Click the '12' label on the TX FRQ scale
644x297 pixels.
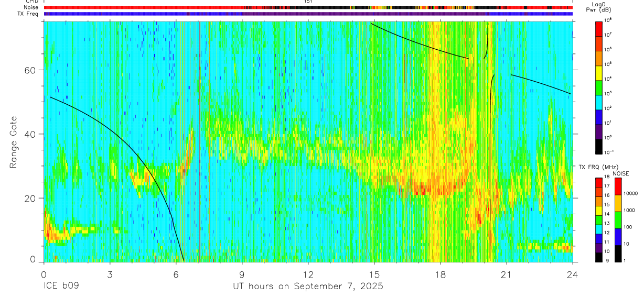607,233
